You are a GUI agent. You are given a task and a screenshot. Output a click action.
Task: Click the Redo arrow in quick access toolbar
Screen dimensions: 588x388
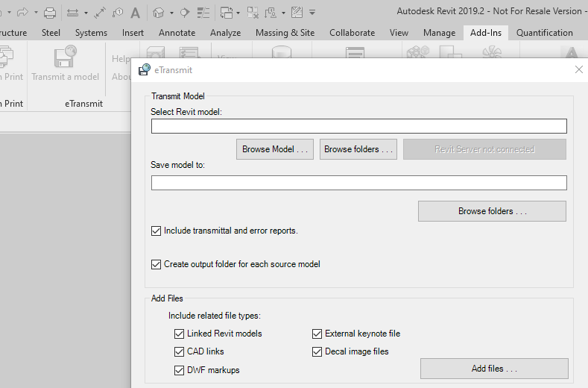tap(22, 13)
